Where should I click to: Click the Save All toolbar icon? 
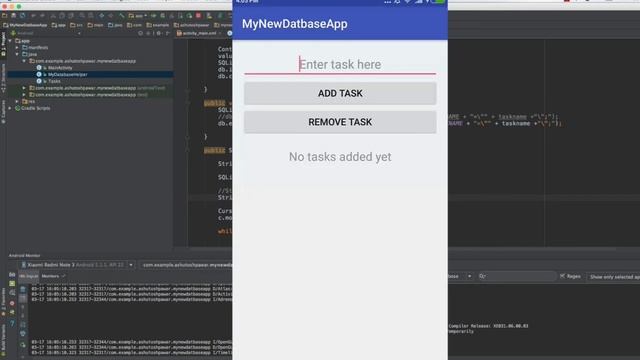pyautogui.click(x=13, y=16)
